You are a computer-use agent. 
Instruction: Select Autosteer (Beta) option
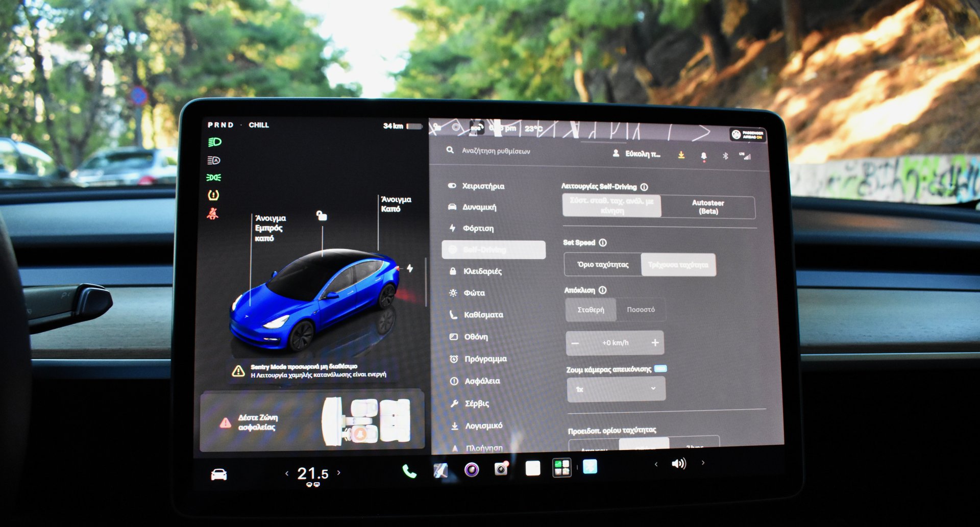[708, 207]
